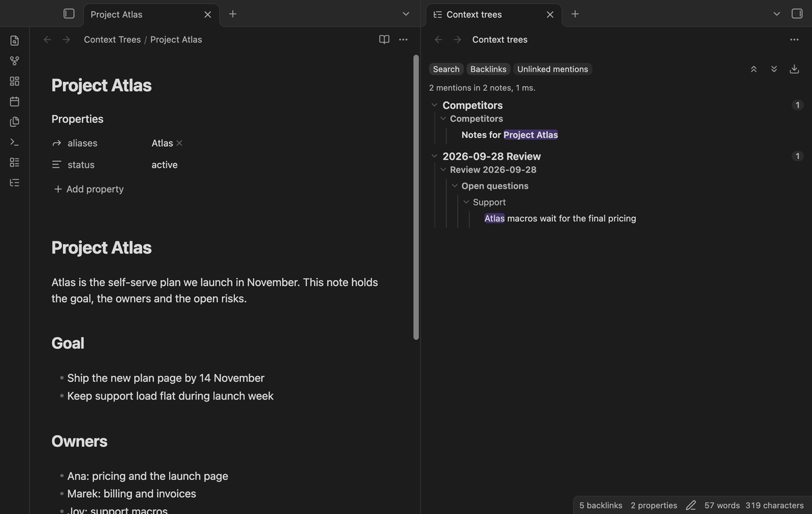Open graph view icon in ribbon
Screen dimensions: 812x514
point(14,61)
